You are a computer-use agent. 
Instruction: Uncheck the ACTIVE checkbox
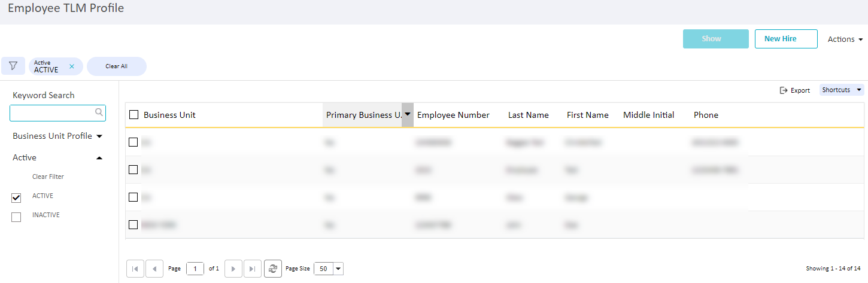(x=16, y=198)
